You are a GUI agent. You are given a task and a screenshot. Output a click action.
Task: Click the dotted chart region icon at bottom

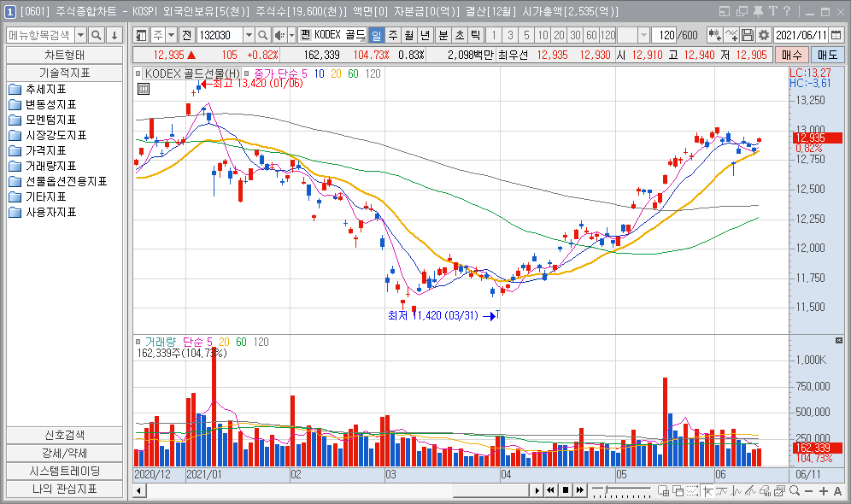tap(693, 490)
